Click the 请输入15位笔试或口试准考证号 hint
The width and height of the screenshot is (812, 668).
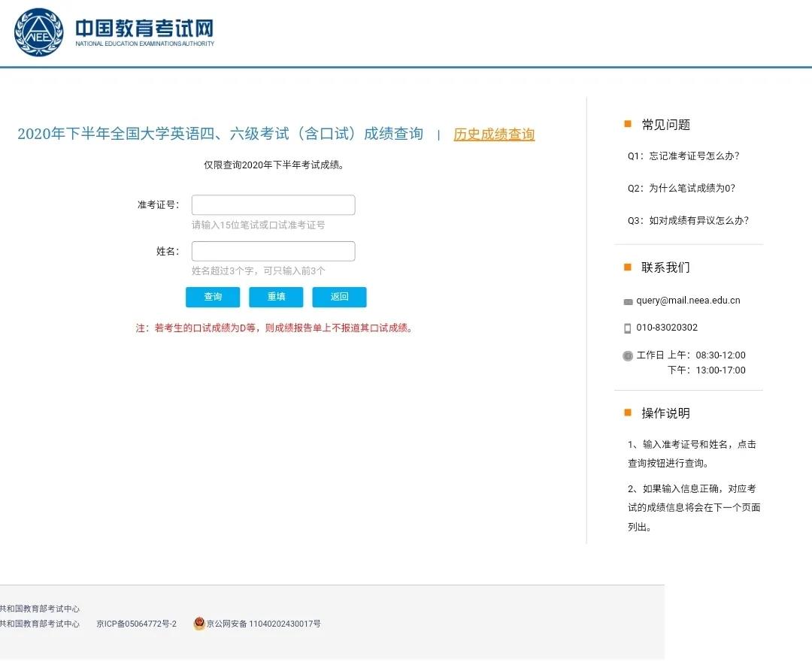pos(259,225)
